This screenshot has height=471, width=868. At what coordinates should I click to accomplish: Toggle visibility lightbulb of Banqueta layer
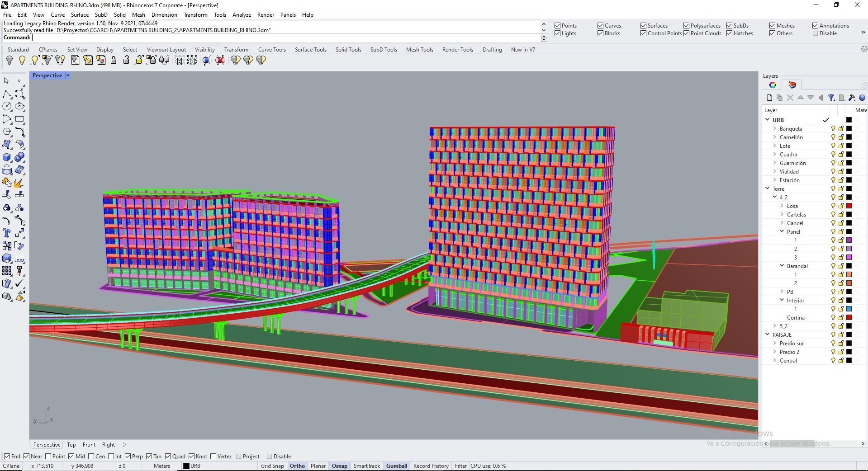point(833,129)
